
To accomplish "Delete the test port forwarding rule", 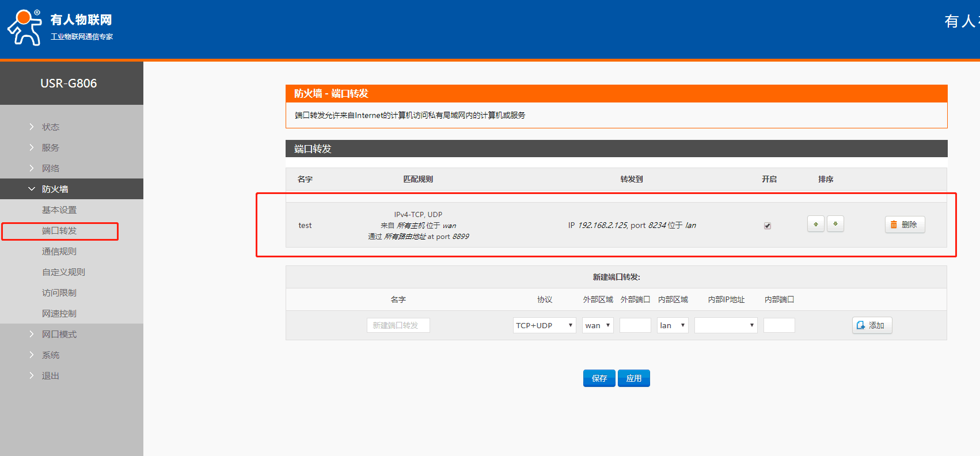I will [904, 225].
